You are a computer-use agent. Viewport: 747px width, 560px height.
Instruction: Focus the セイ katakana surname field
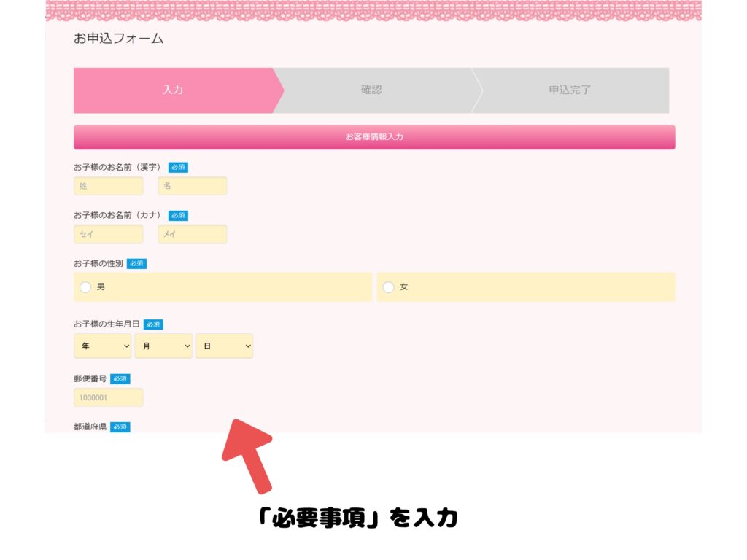coord(108,234)
